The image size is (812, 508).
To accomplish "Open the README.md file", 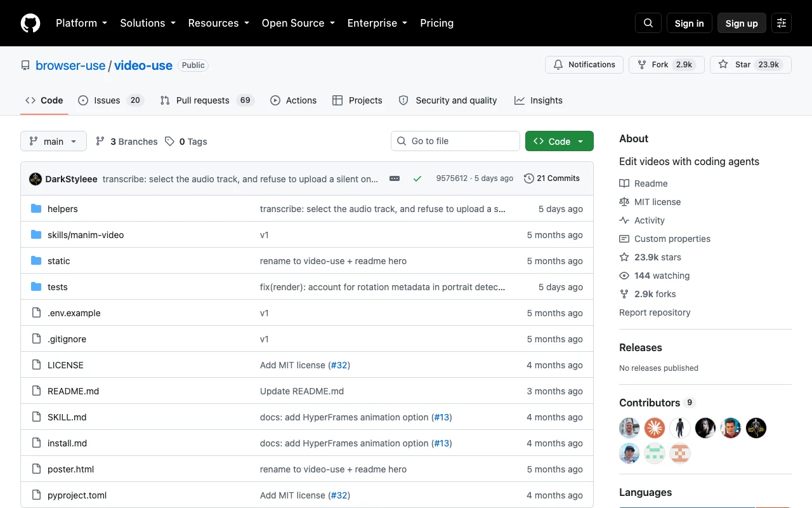I will (x=73, y=391).
